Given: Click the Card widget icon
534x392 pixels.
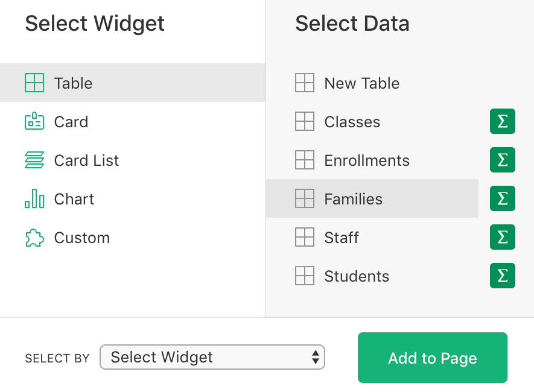Looking at the screenshot, I should click(34, 121).
